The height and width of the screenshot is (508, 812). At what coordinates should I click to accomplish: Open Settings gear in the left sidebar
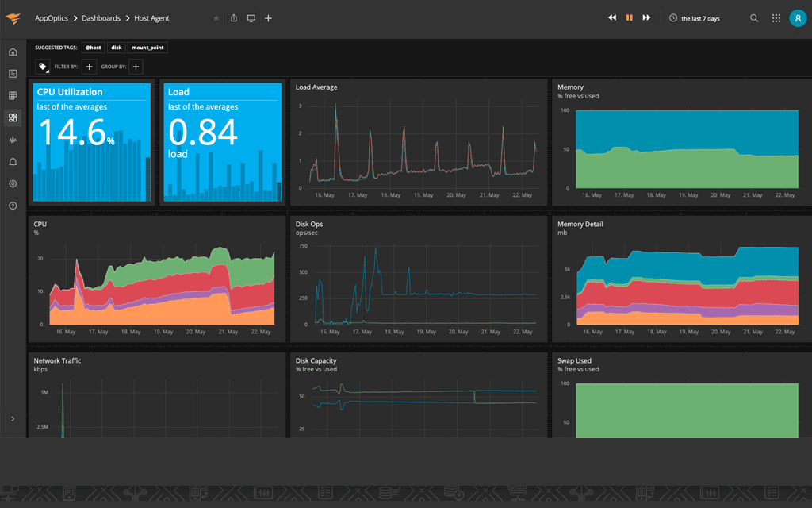click(13, 183)
